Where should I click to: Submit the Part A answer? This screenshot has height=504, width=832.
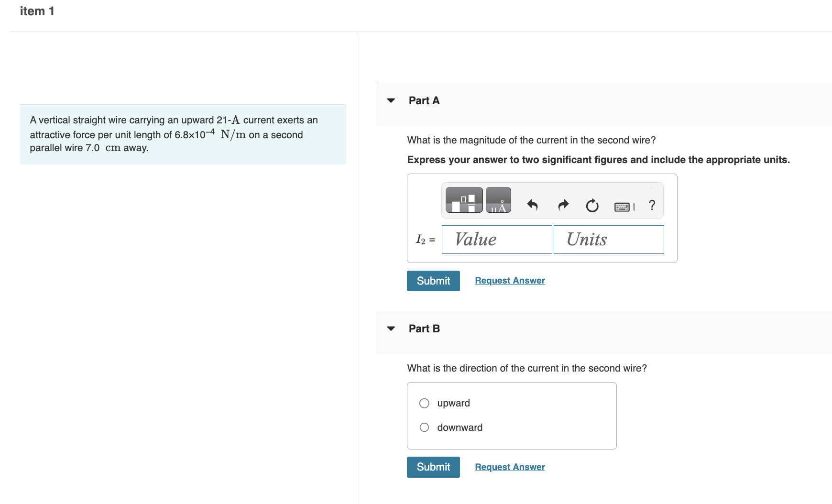click(x=433, y=281)
